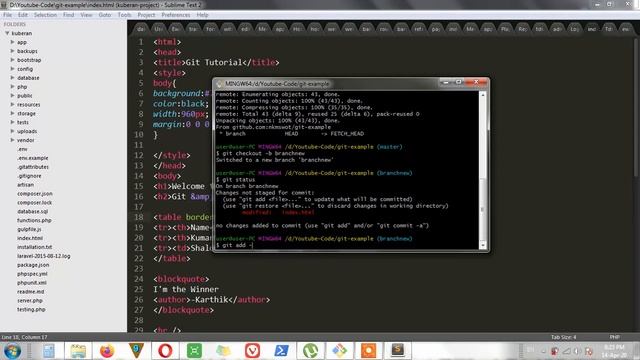Click the Git Tutorial title line
The height and width of the screenshot is (360, 640).
tap(216, 62)
